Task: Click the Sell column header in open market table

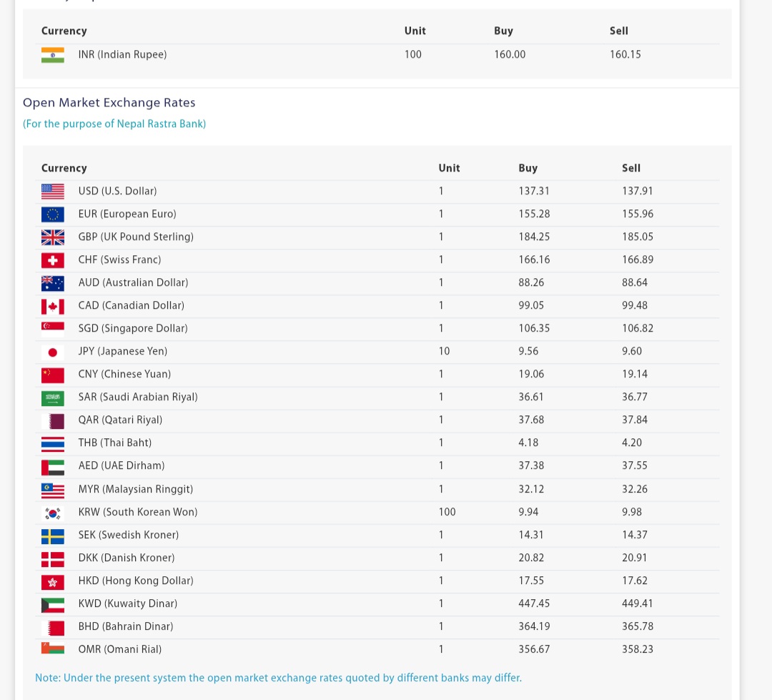Action: pos(631,168)
